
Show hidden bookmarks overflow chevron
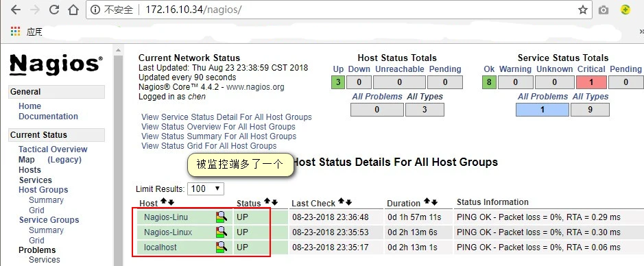[x=641, y=32]
